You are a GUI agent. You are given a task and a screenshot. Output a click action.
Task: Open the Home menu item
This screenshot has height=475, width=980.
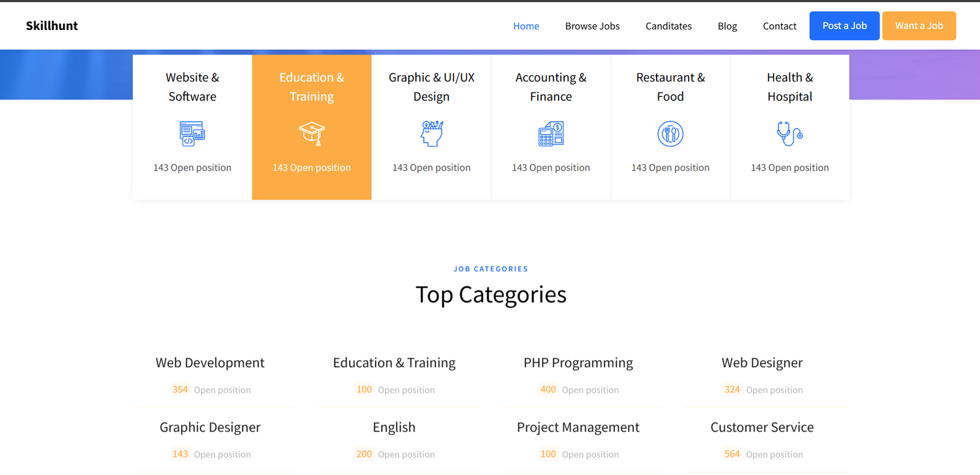526,26
